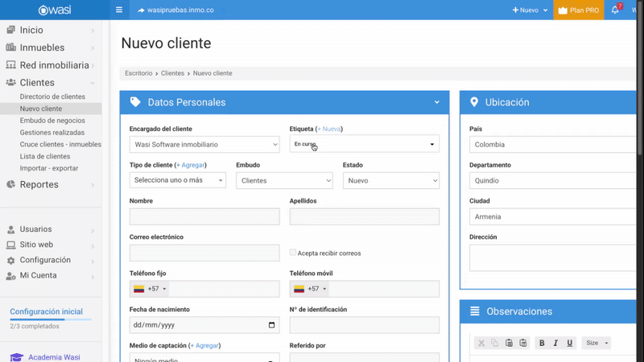Go to Escritorio breadcrumb
This screenshot has width=644, height=362.
click(138, 73)
